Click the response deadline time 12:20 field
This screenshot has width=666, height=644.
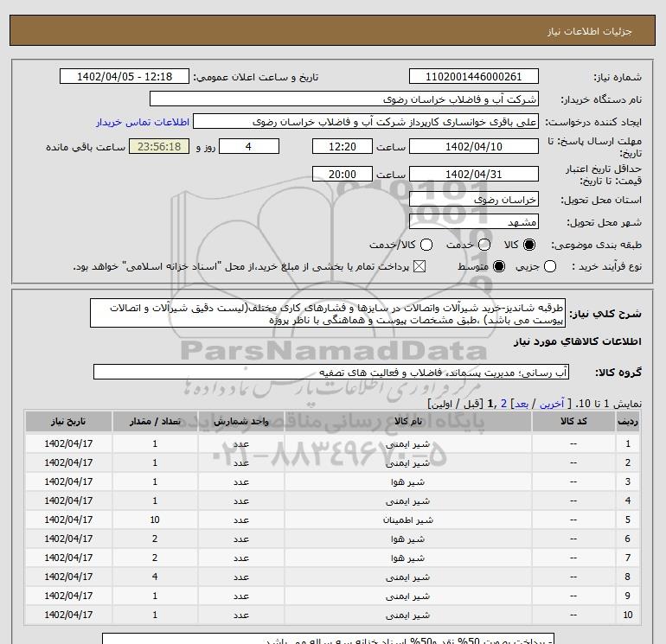pyautogui.click(x=343, y=146)
